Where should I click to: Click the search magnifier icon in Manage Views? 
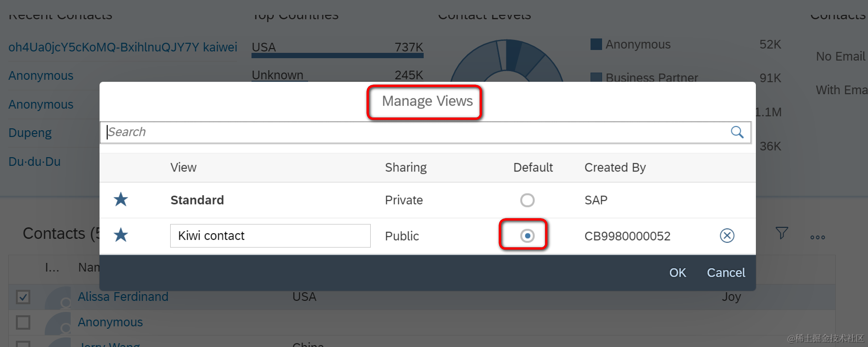pyautogui.click(x=737, y=132)
